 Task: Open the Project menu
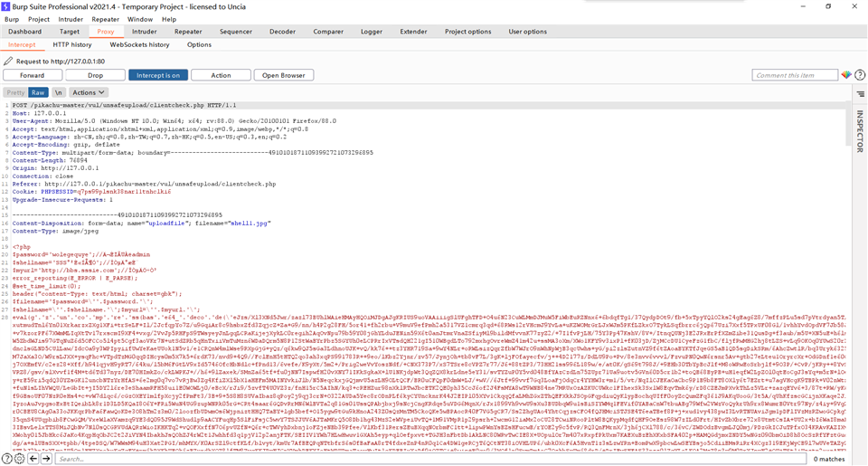pos(39,19)
